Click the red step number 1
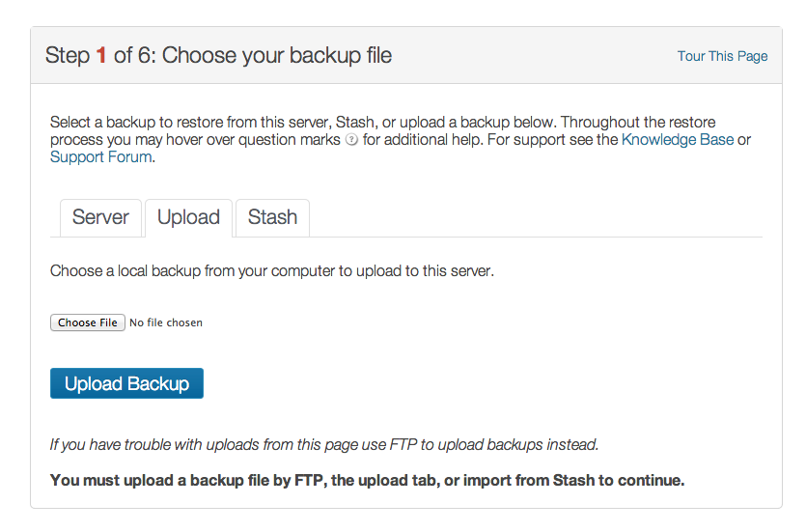 point(101,55)
